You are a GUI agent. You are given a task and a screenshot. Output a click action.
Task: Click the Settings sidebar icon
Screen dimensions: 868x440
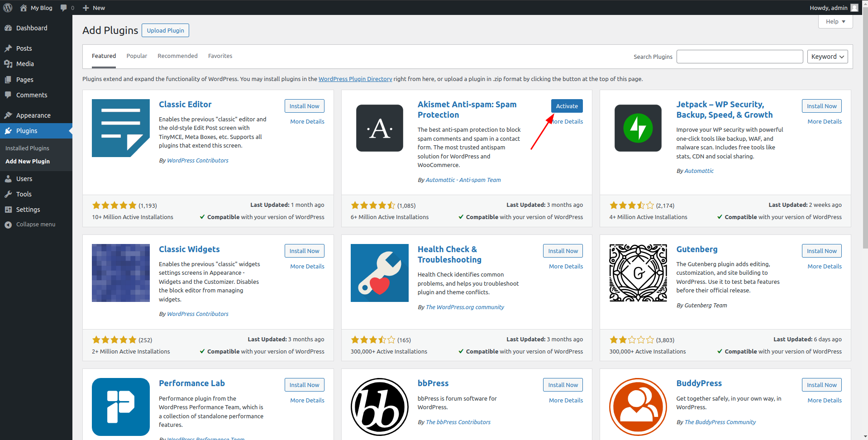coord(8,210)
